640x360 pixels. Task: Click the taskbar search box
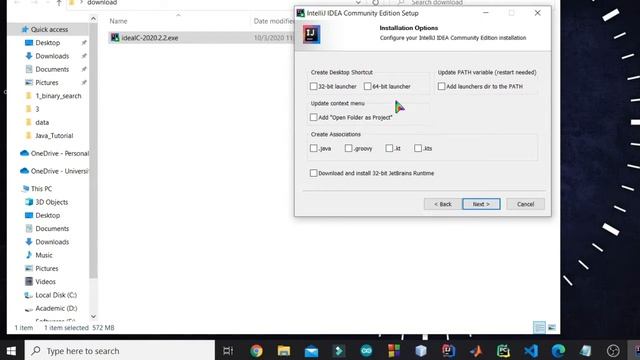(x=120, y=351)
